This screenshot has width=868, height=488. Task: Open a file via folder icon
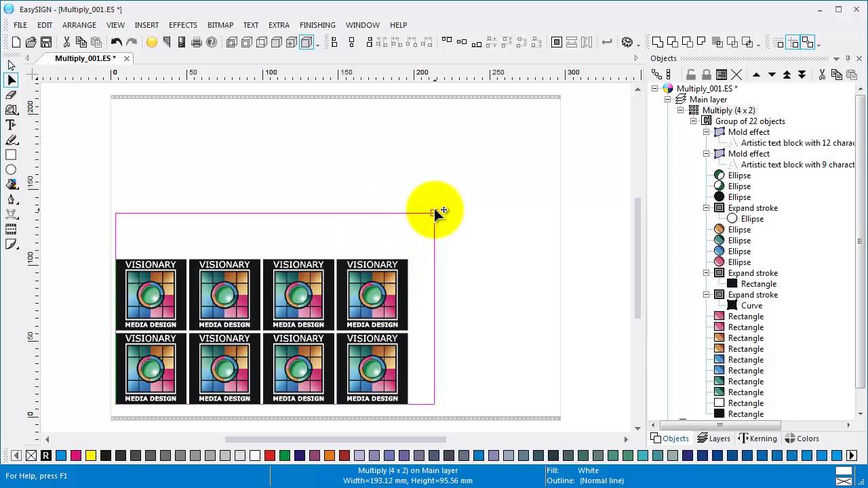click(x=31, y=42)
